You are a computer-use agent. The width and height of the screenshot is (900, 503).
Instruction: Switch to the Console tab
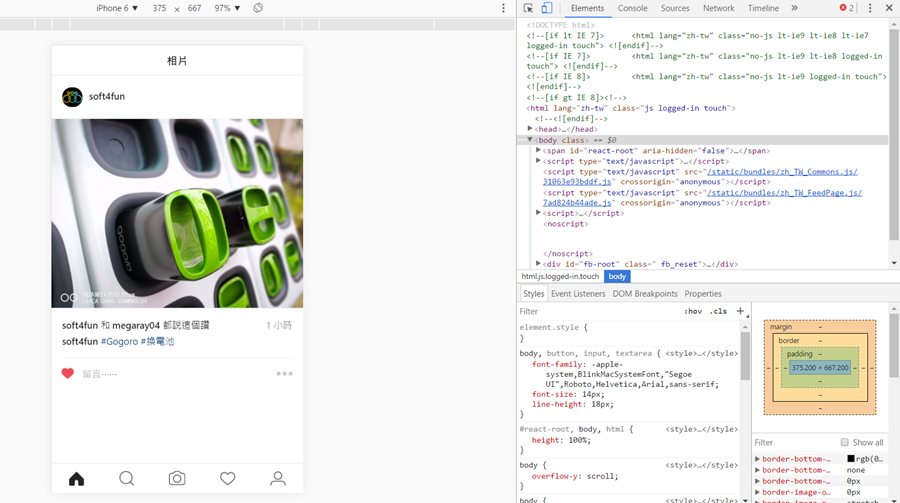[x=632, y=8]
